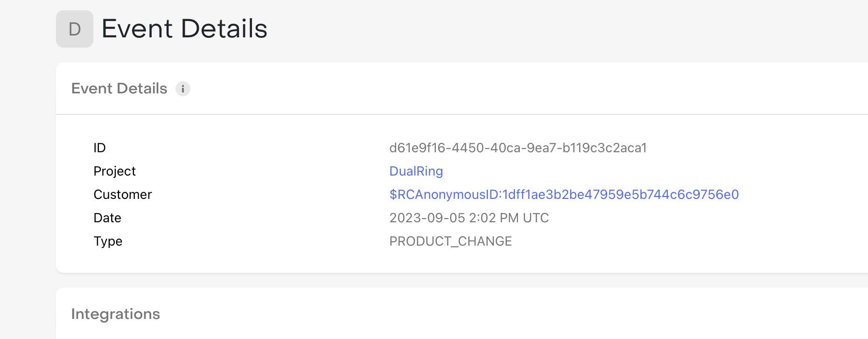868x339 pixels.
Task: Click the UTC portion of the date
Action: click(x=536, y=218)
